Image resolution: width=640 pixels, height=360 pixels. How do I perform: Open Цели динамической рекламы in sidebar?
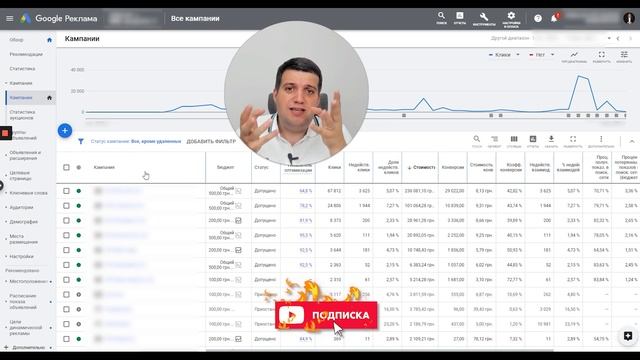[x=26, y=327]
